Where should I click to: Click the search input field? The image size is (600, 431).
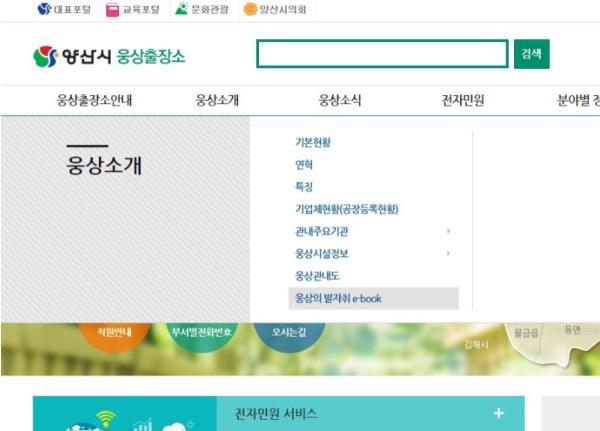pos(382,54)
